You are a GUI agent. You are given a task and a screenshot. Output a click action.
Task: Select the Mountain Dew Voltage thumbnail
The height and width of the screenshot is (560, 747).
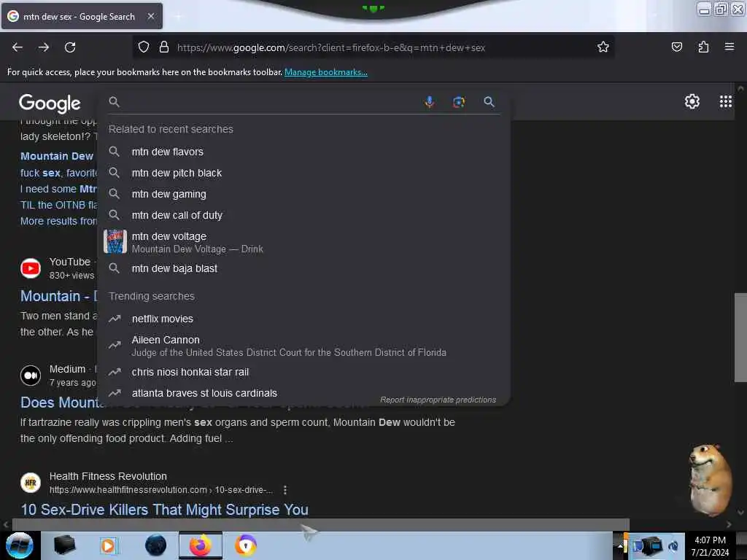point(115,241)
